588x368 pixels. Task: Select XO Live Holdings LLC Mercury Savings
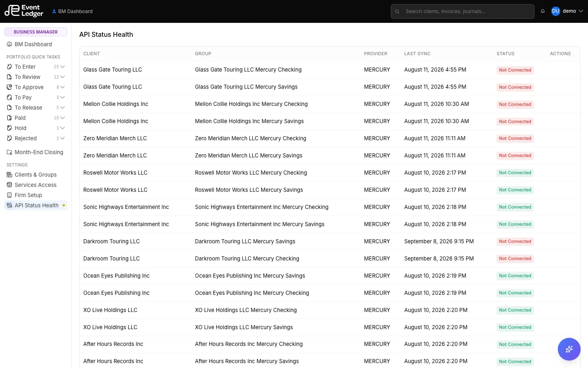click(x=244, y=327)
